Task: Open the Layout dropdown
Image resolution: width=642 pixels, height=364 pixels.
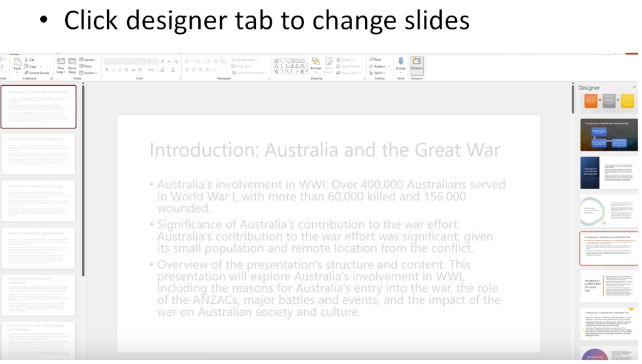Action: pos(88,60)
